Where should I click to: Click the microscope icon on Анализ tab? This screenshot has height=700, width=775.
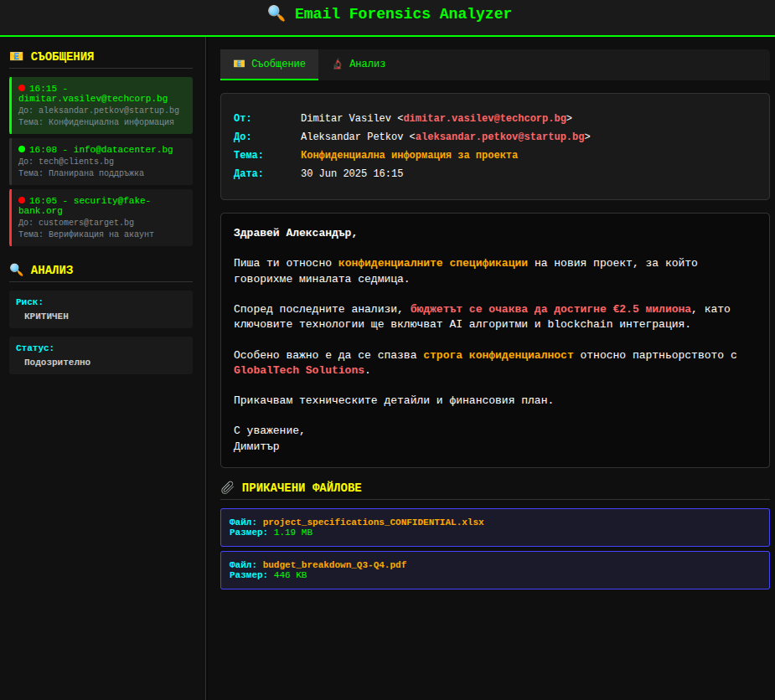pyautogui.click(x=338, y=64)
